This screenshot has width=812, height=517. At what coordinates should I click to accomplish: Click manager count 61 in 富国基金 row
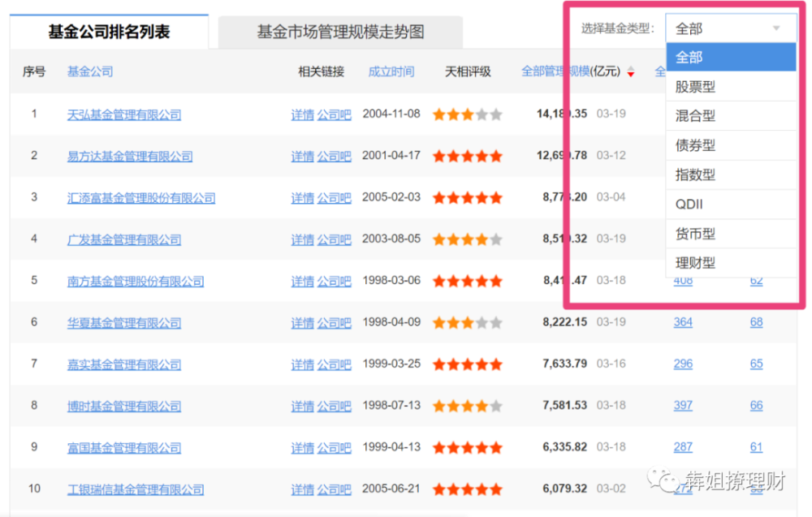[757, 446]
